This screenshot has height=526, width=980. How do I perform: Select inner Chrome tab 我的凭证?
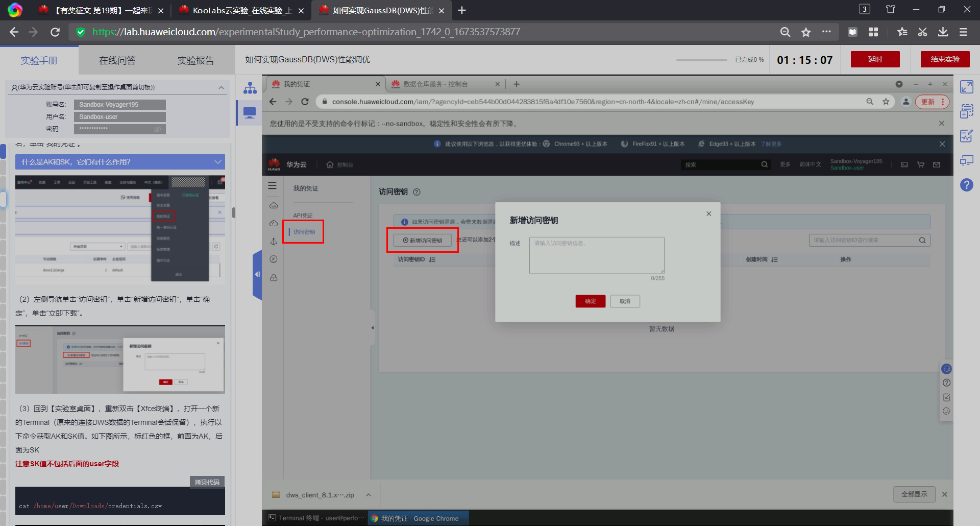(326, 84)
